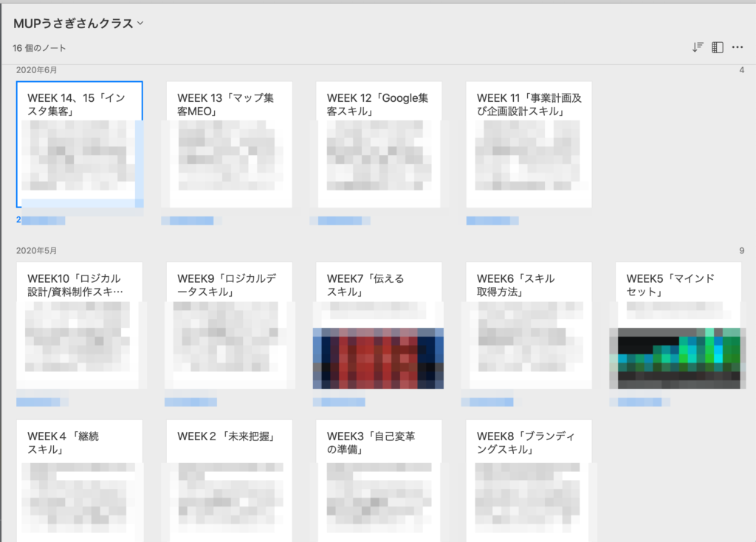Open the more actions ellipsis menu
Viewport: 756px width, 542px height.
738,47
